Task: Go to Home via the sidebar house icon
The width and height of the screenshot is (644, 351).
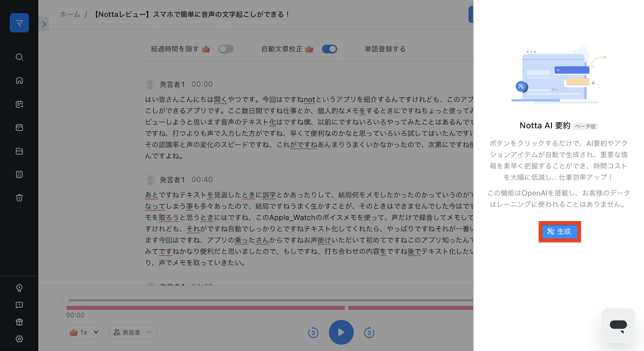Action: (19, 80)
